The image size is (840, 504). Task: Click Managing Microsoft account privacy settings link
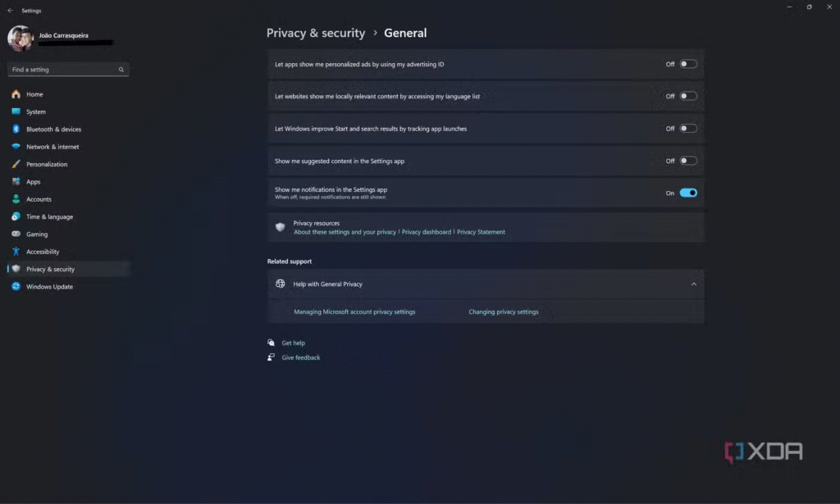(354, 312)
